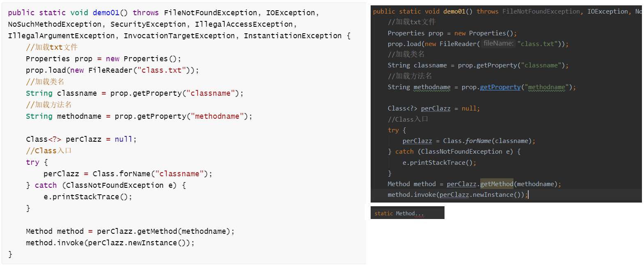Click the italic forName method in dark editor
The width and height of the screenshot is (644, 265).
click(x=478, y=141)
